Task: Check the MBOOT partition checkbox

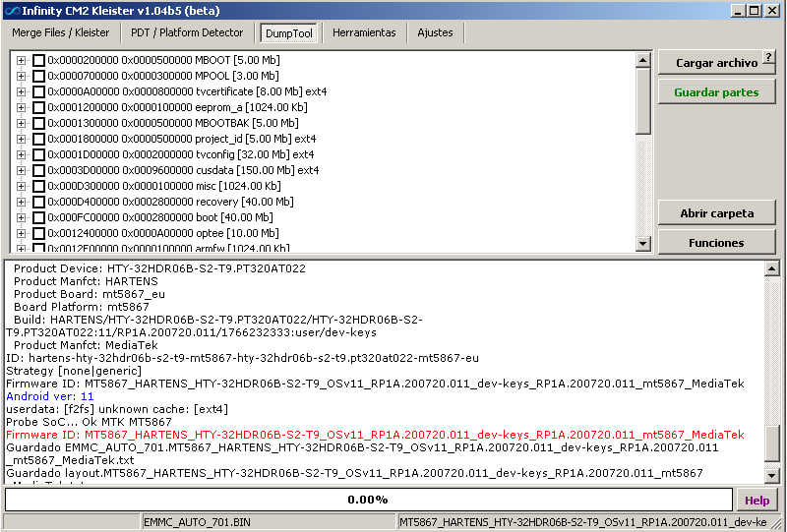Action: coord(38,60)
